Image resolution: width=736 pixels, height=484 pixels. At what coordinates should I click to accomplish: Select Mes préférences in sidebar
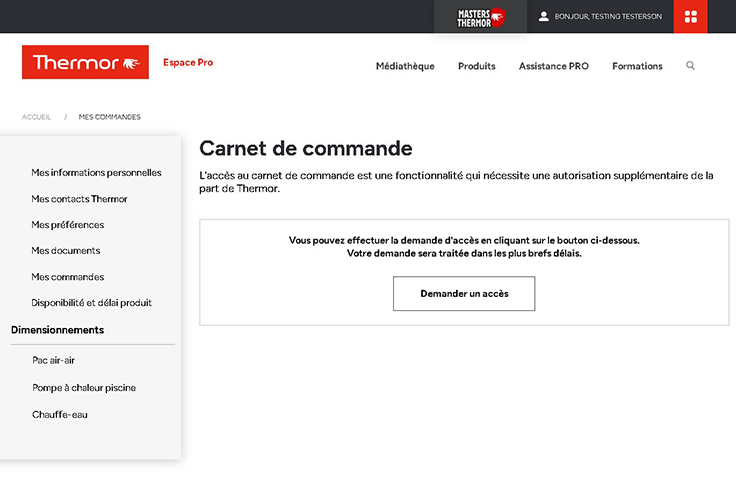[68, 225]
